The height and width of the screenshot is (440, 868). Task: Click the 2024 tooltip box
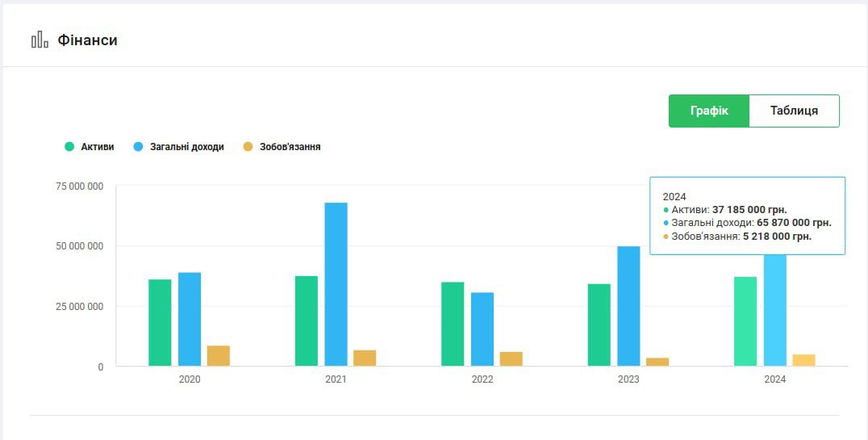(x=747, y=216)
